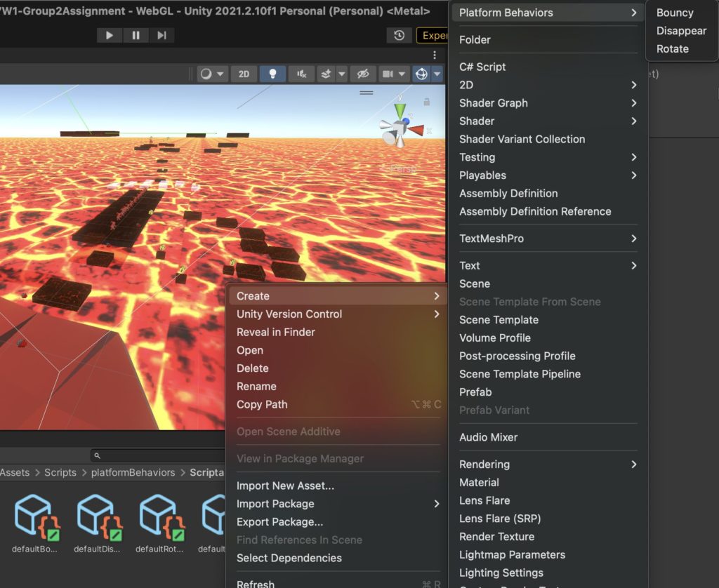The image size is (719, 588).
Task: Click Scripts in the project breadcrumb
Action: pos(60,472)
